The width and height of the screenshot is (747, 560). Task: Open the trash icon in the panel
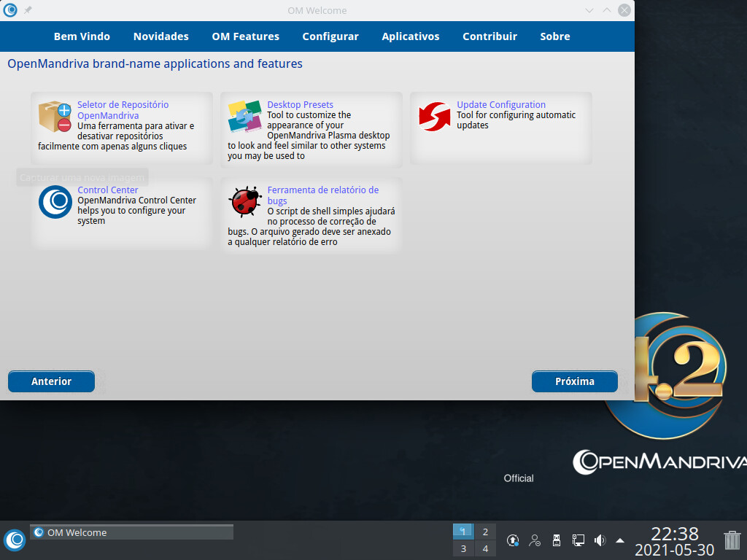point(732,540)
